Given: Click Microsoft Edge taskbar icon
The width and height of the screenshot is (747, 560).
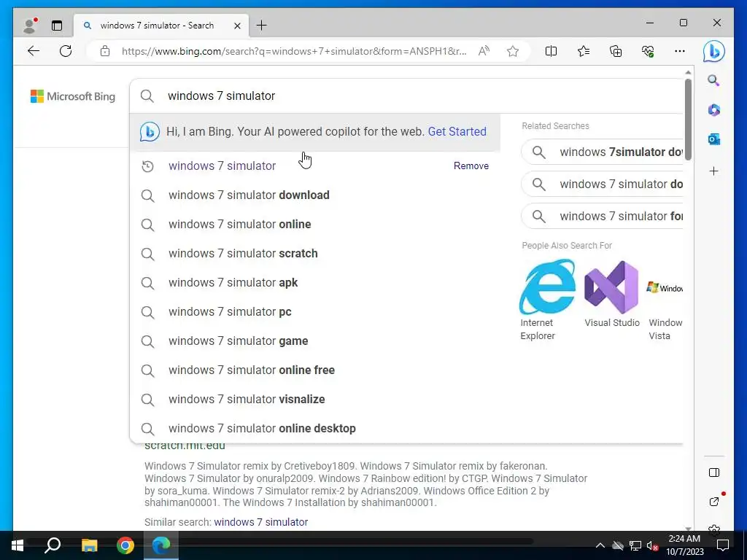Looking at the screenshot, I should point(161,545).
